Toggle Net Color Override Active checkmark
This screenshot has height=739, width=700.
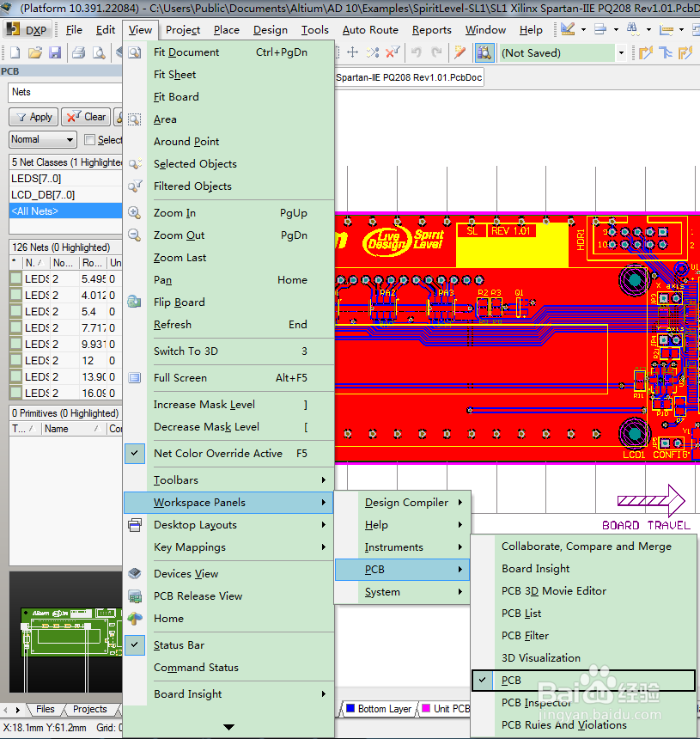135,453
